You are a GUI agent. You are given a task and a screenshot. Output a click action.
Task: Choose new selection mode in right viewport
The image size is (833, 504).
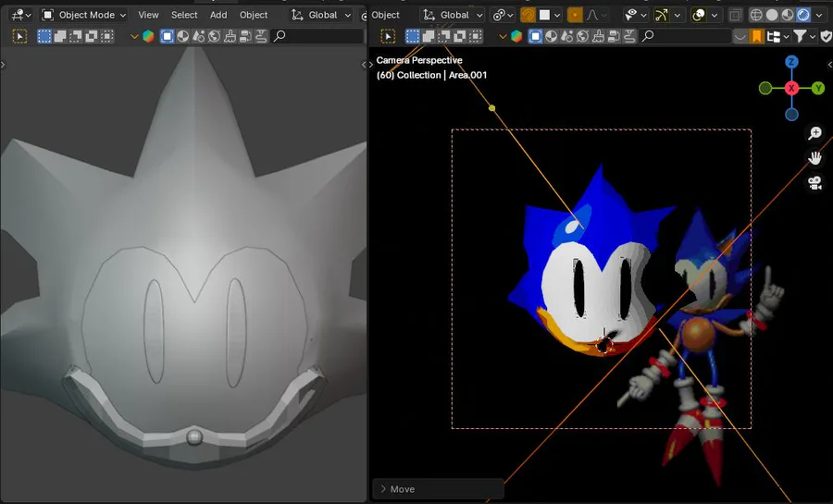coord(413,36)
